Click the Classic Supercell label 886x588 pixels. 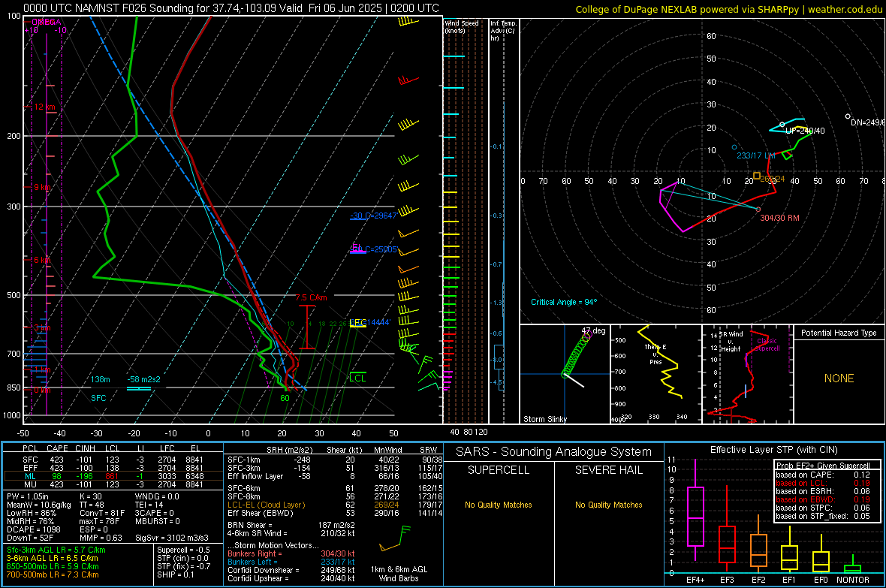coord(767,345)
